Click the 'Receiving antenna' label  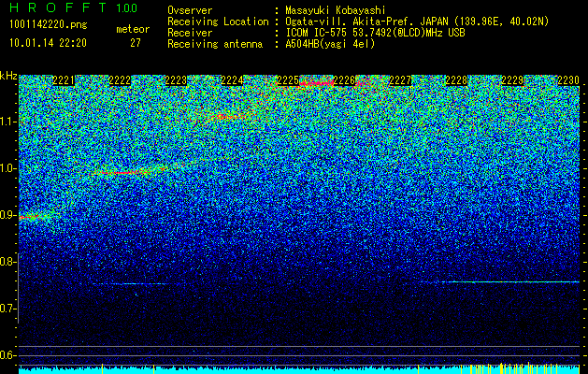(215, 44)
